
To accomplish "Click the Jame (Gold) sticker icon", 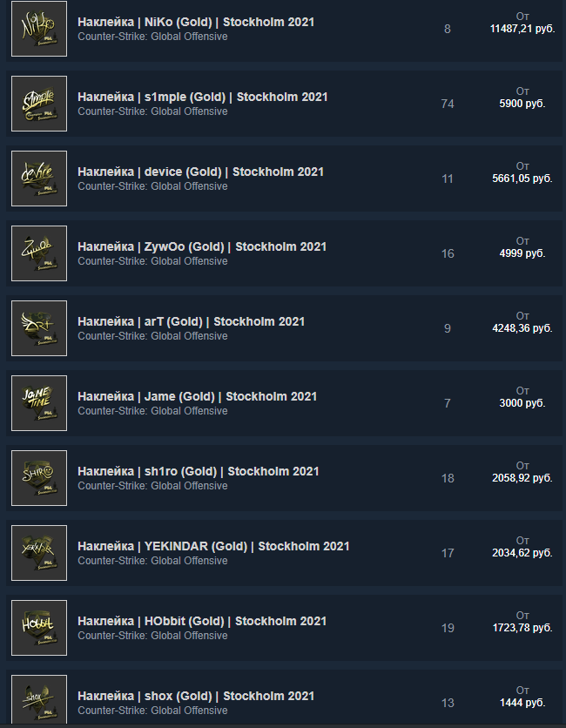I will tap(39, 403).
